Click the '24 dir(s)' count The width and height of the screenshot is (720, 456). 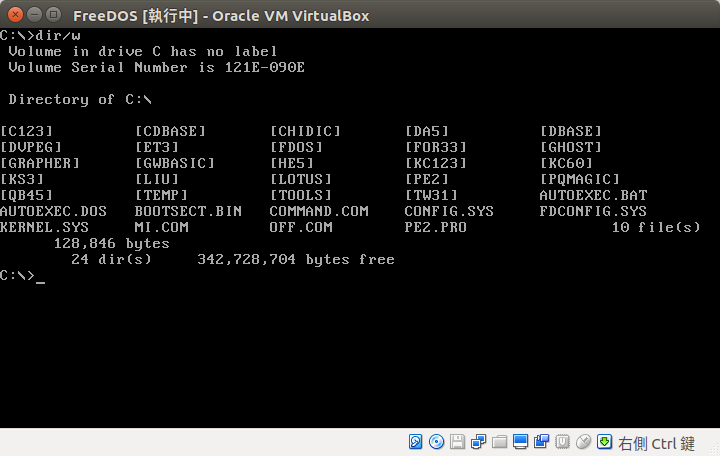[112, 259]
